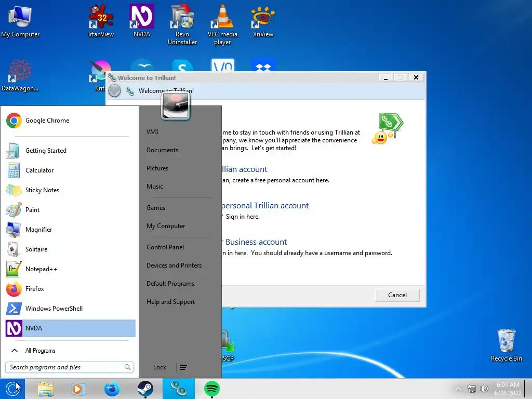Screen dimensions: 532x399
Task: Click the Trillian signpost smiley graphic
Action: pyautogui.click(x=388, y=128)
